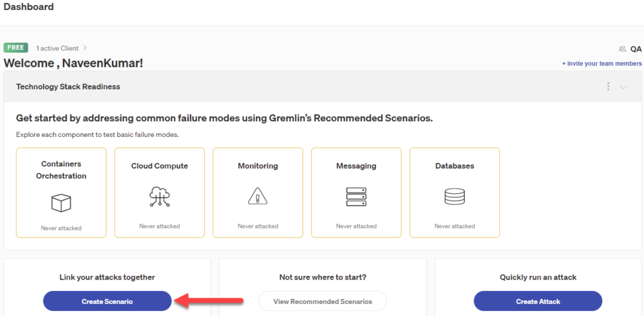This screenshot has width=644, height=316.
Task: Select the Messaging card title
Action: point(356,166)
